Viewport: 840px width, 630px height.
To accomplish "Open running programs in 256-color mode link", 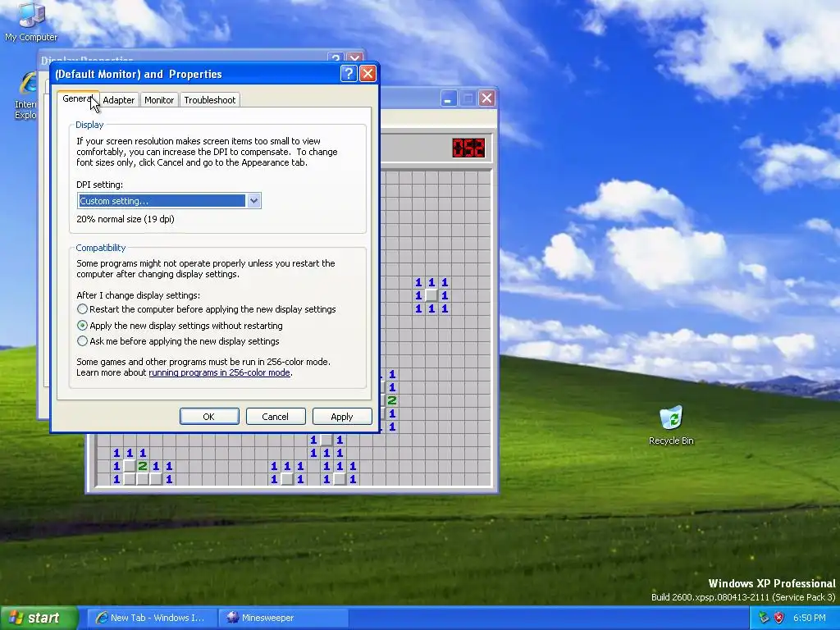I will pos(220,372).
